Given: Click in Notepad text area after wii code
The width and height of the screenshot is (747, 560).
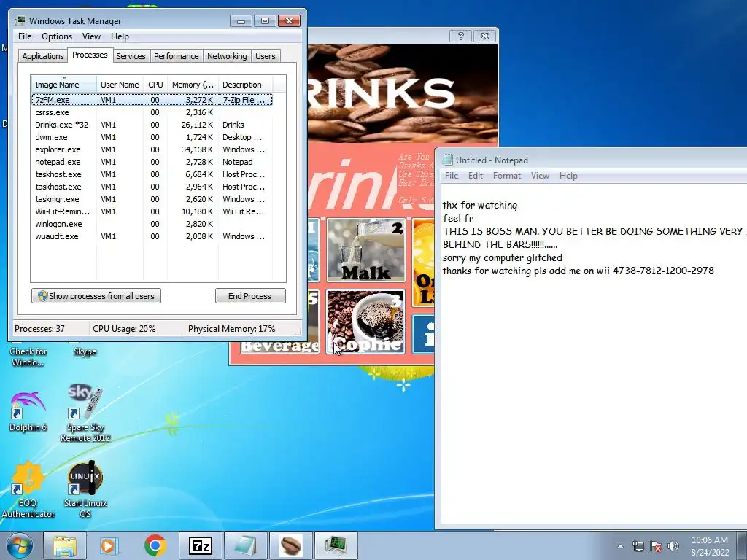Looking at the screenshot, I should tap(716, 271).
